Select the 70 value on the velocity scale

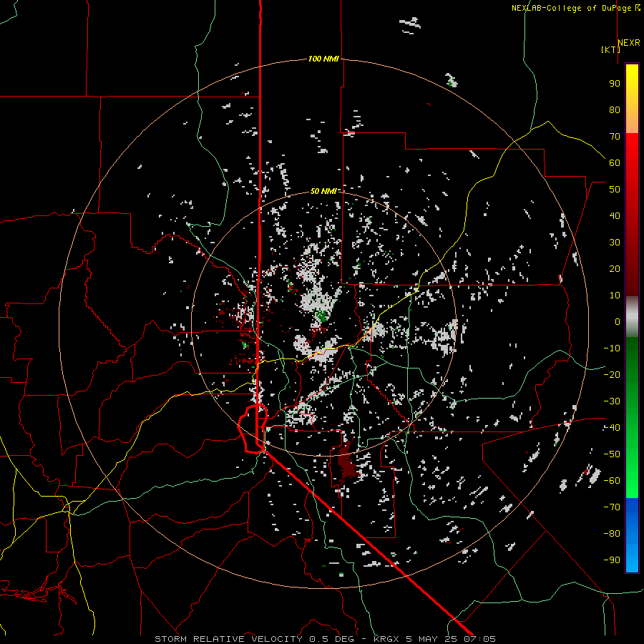pyautogui.click(x=615, y=137)
